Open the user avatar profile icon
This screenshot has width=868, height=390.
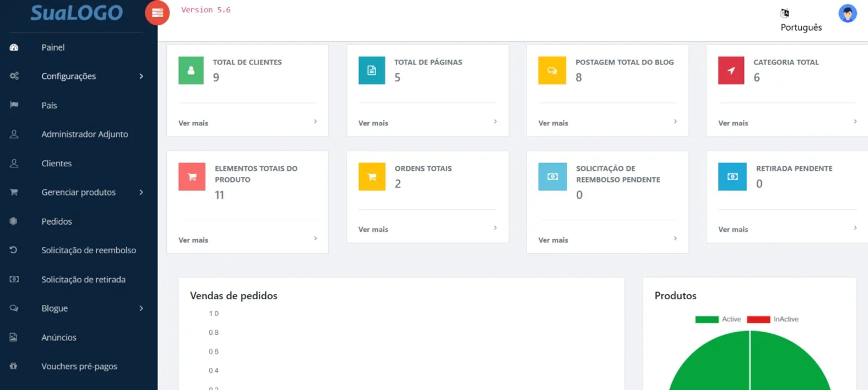[847, 13]
